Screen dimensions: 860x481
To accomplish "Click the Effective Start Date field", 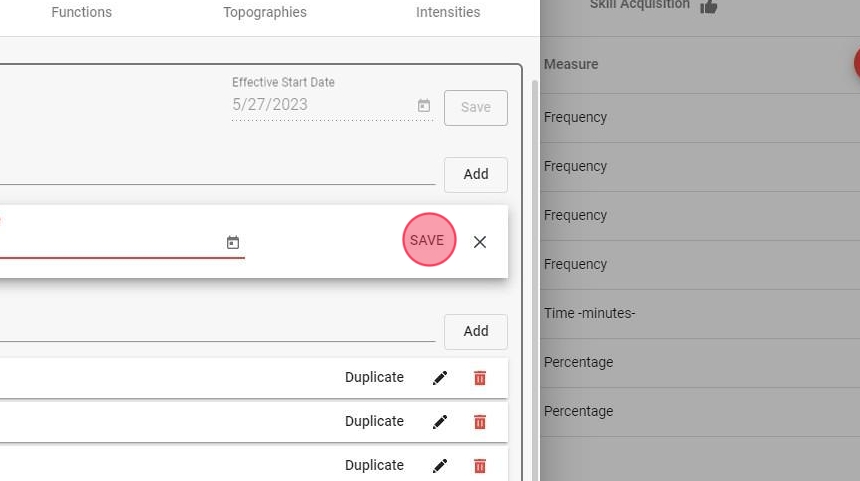I will click(x=320, y=105).
